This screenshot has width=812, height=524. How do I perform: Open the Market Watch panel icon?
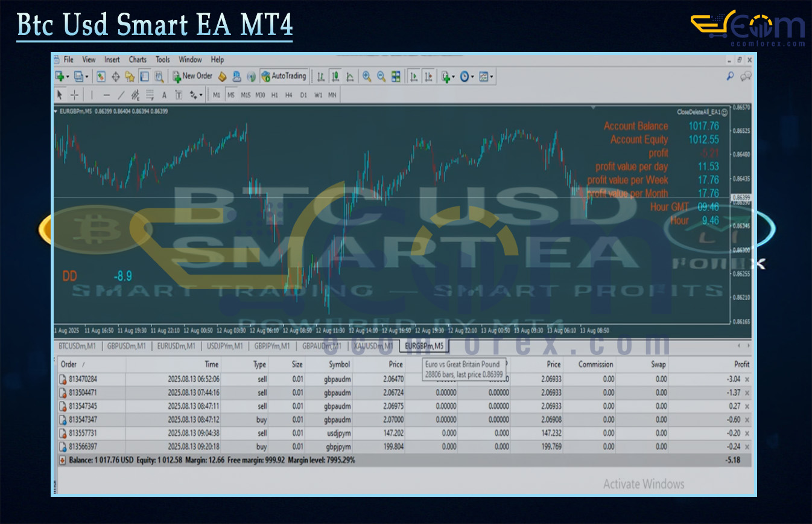[x=101, y=77]
